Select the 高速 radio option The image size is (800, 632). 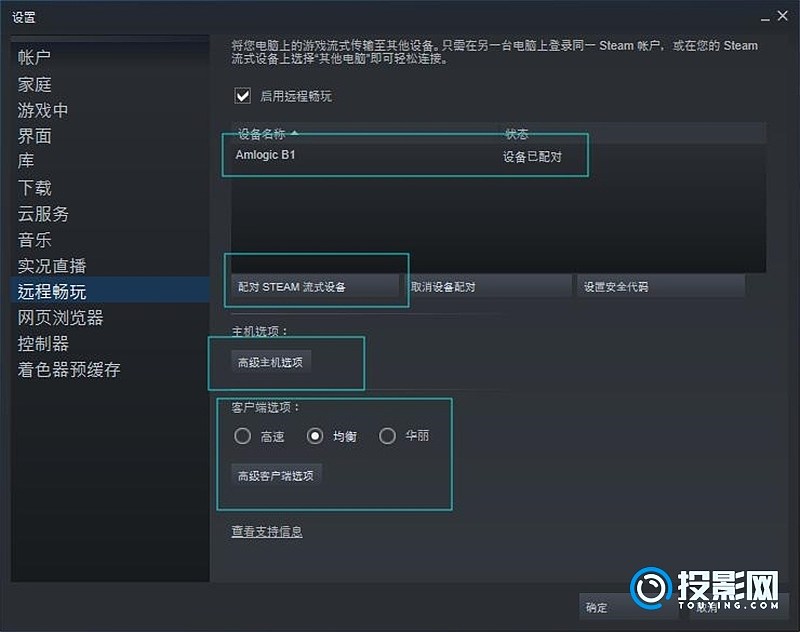[242, 436]
